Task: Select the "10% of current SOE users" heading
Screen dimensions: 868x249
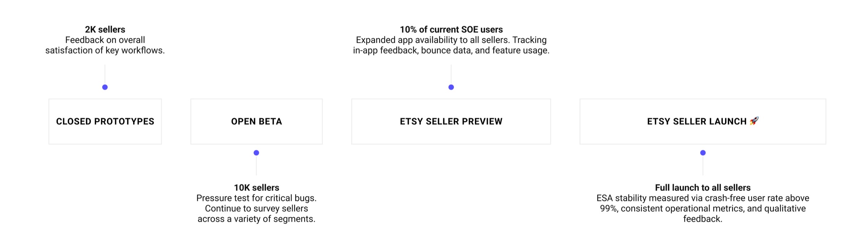Action: [451, 29]
